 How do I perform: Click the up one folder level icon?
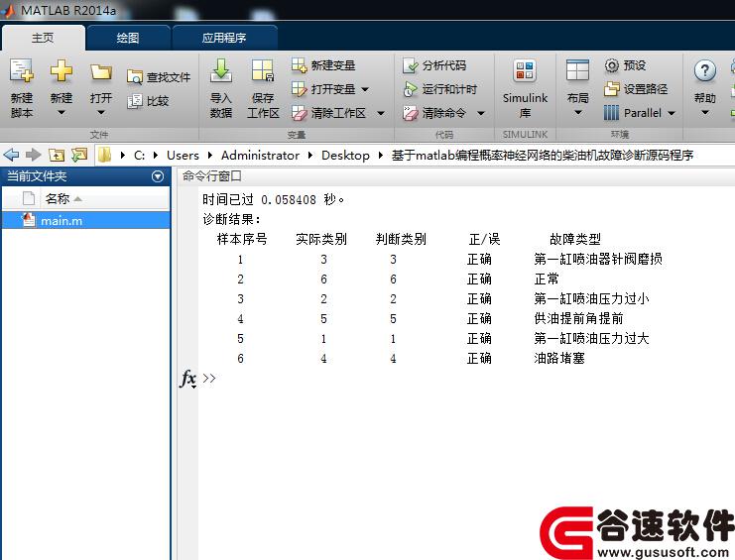coord(57,155)
